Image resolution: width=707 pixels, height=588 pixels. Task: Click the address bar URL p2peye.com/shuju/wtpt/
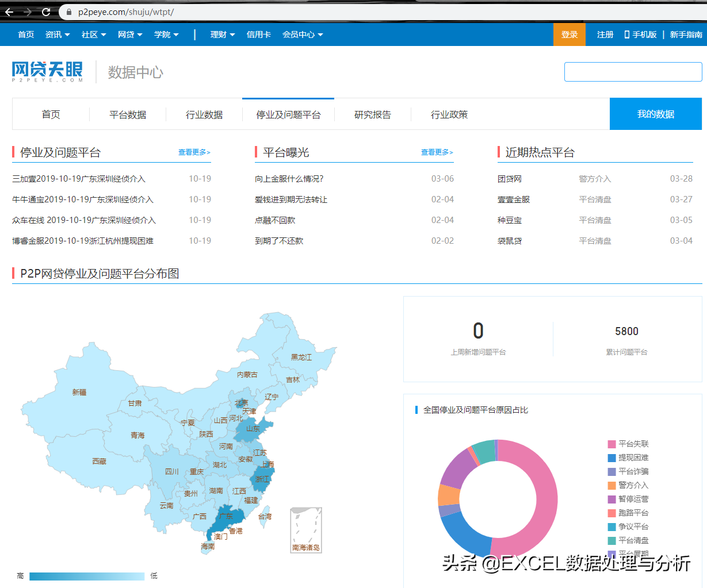(x=125, y=11)
